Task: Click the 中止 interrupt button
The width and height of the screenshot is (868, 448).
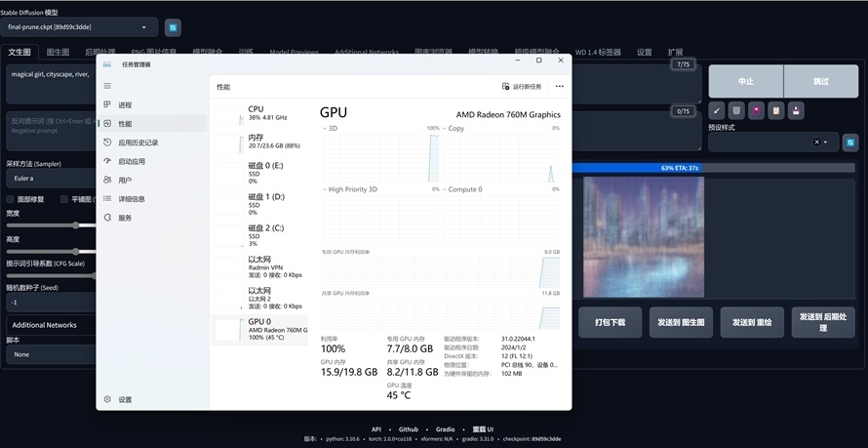Action: click(746, 81)
